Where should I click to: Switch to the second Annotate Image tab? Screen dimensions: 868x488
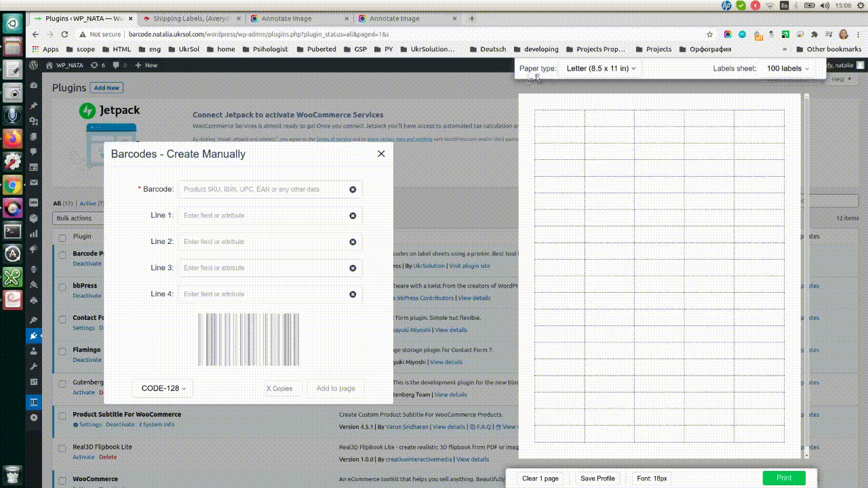click(407, 18)
